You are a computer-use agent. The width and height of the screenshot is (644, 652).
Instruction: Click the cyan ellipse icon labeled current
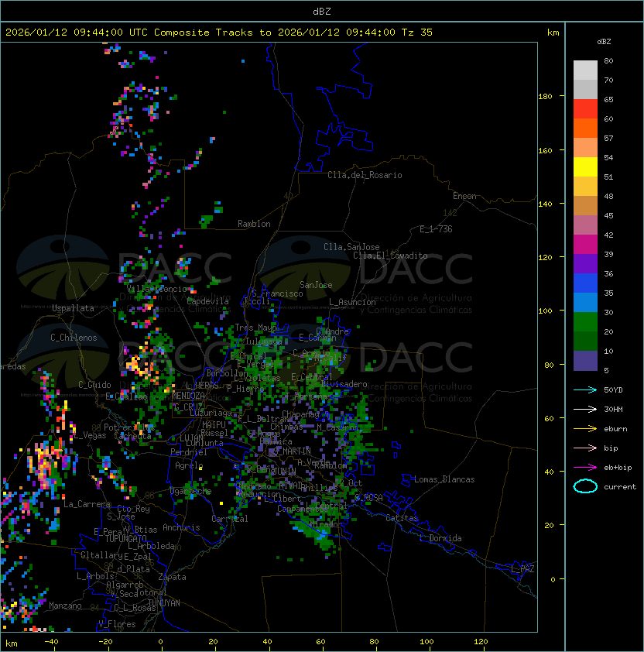(585, 486)
